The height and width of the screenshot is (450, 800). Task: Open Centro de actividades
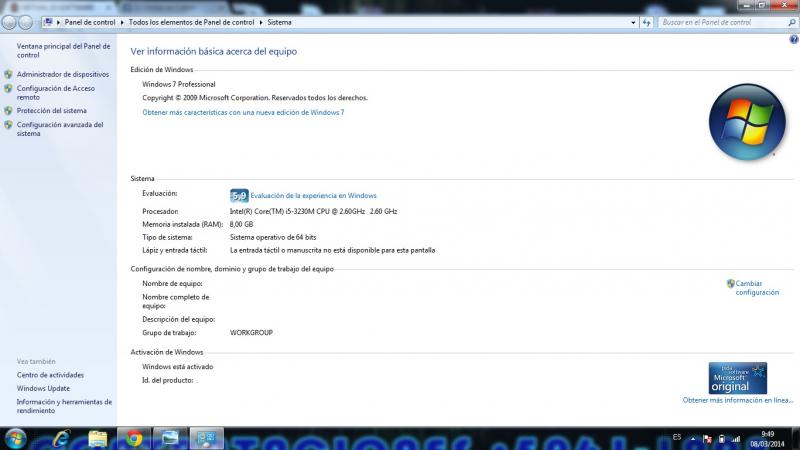[50, 375]
